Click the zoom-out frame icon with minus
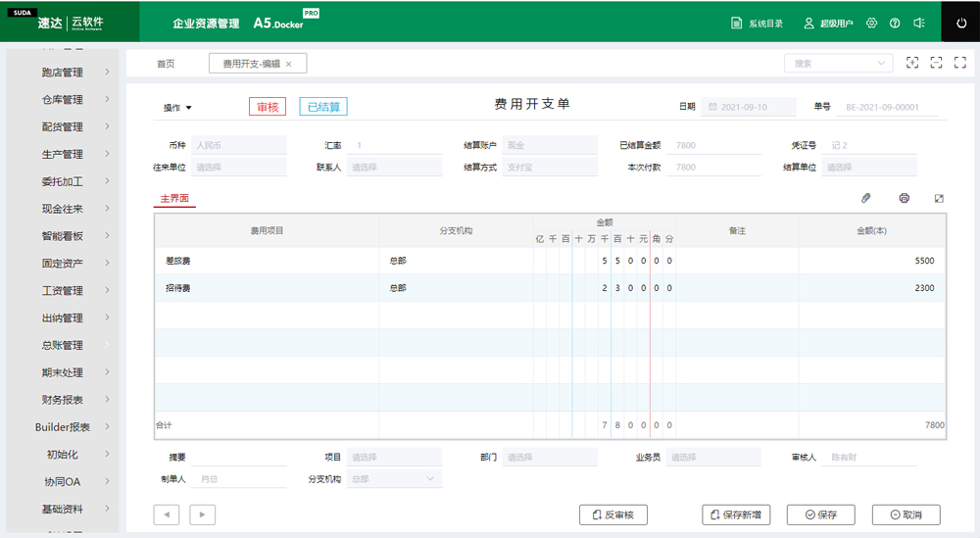980x538 pixels. pos(936,63)
